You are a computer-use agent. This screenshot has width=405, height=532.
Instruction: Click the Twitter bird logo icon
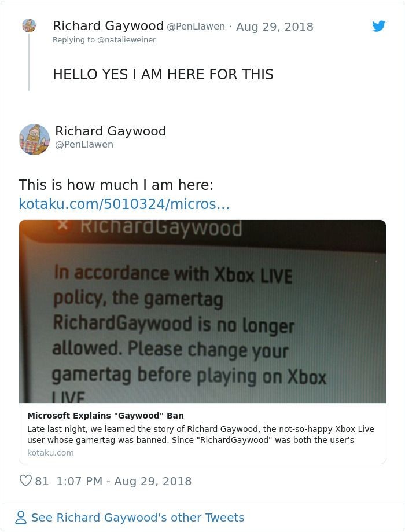pos(378,26)
